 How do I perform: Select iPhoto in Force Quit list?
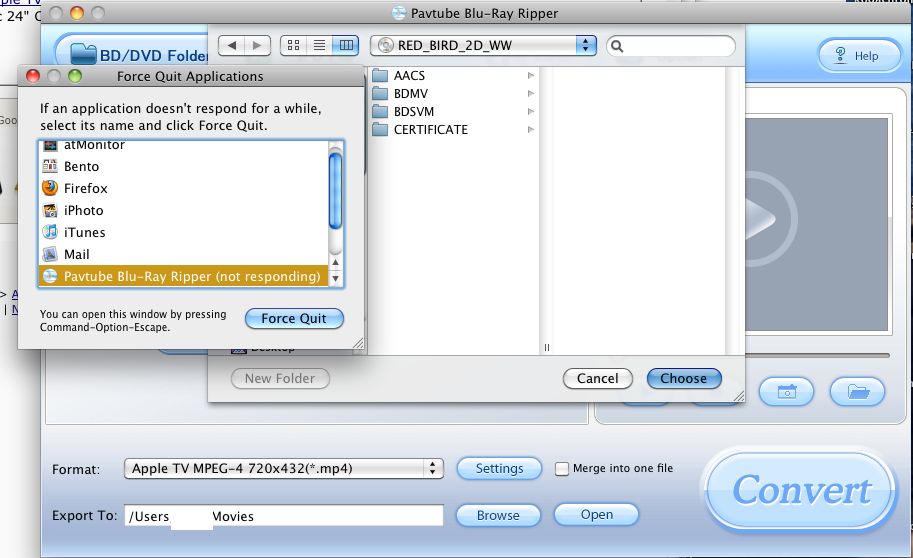[x=183, y=211]
